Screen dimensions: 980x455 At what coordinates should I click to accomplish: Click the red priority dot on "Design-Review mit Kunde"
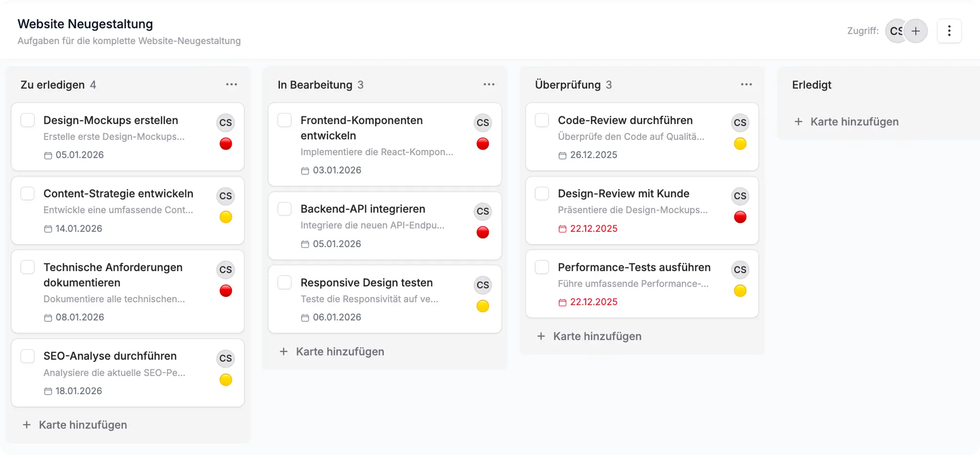coord(740,217)
